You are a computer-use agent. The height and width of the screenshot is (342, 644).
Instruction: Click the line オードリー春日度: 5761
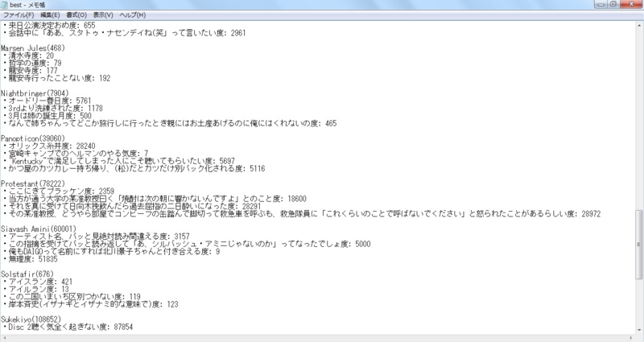point(47,101)
